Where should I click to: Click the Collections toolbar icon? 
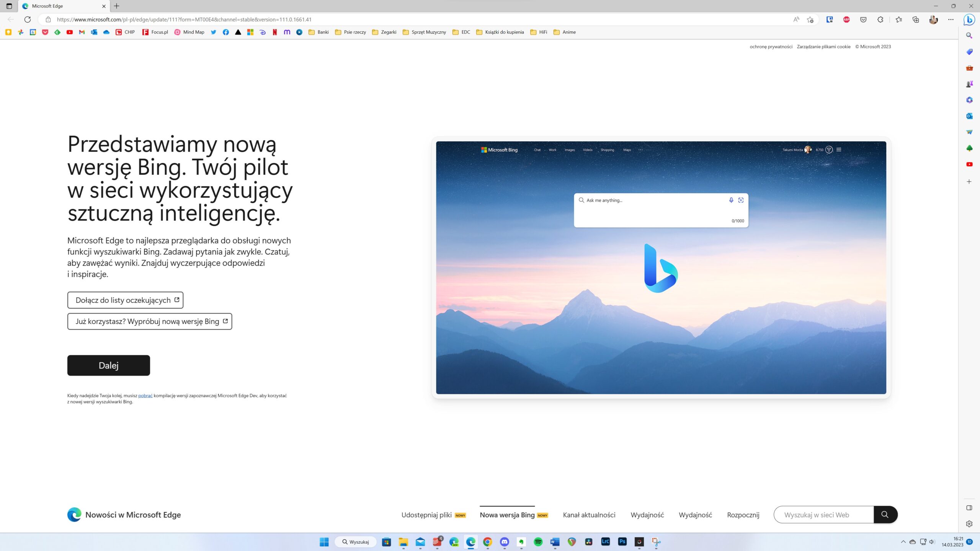point(915,20)
